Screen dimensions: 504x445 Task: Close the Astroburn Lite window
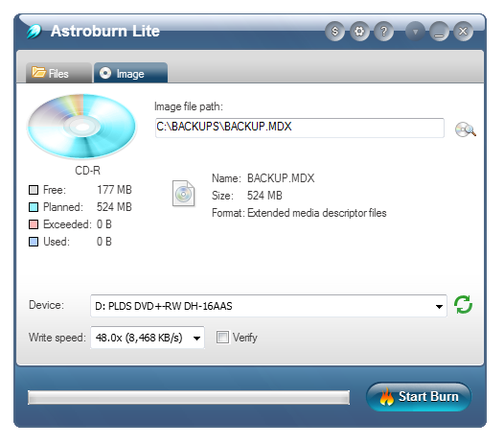pos(463,32)
